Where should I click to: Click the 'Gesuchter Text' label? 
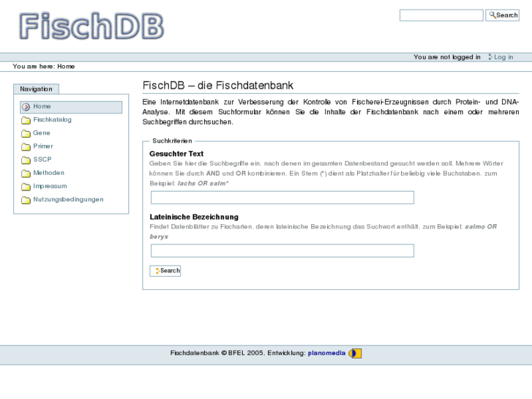(176, 154)
